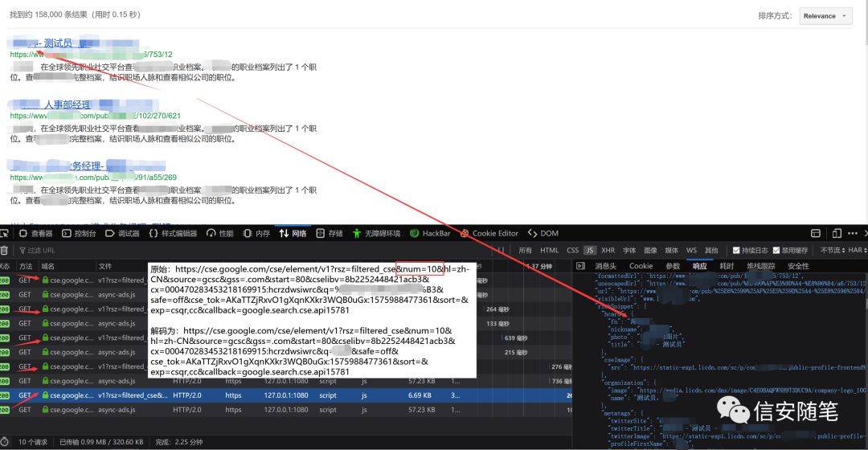
Task: Clear network log with trash icon
Action: [x=5, y=250]
